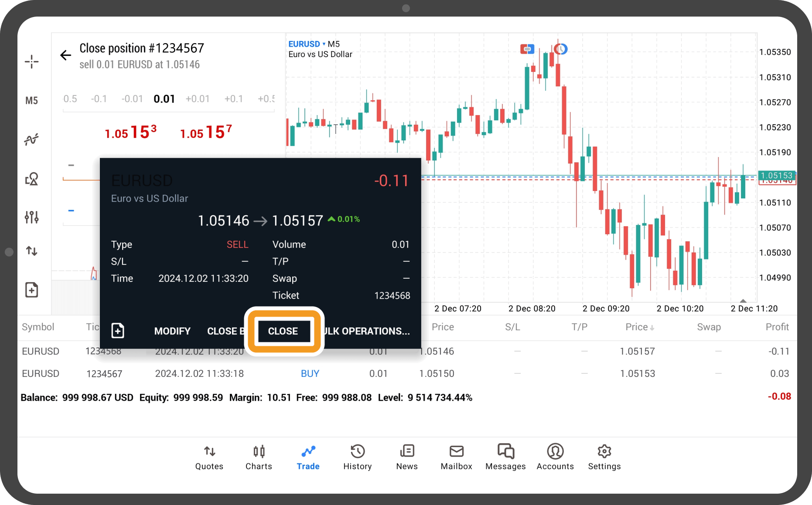Open BULK OPERATIONS menu entry

pyautogui.click(x=367, y=331)
